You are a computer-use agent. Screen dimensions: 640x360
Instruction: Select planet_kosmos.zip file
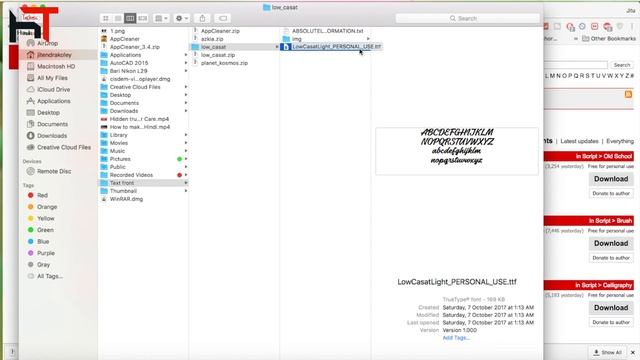pyautogui.click(x=224, y=63)
